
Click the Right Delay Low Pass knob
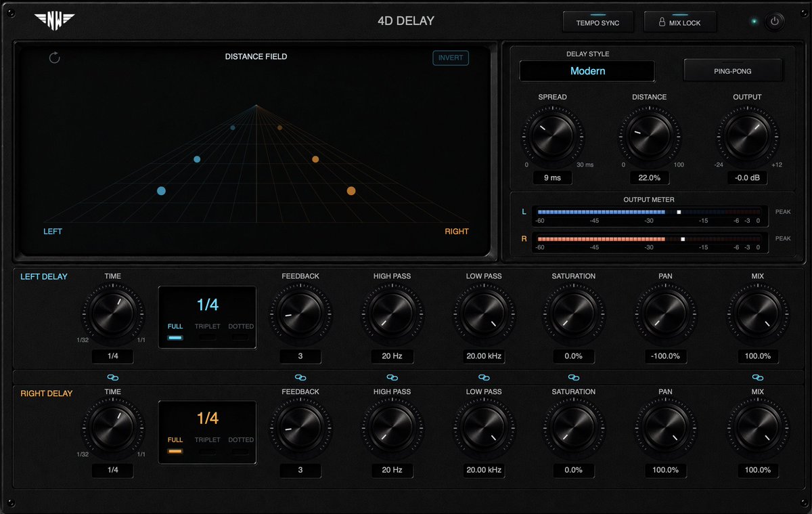(x=484, y=428)
